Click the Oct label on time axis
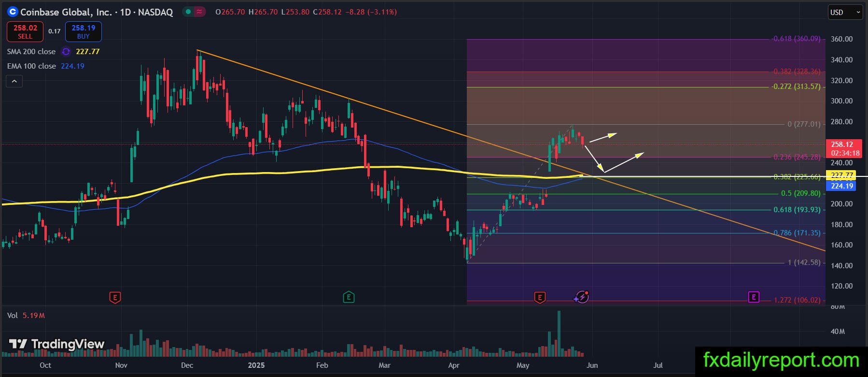The image size is (868, 377). tap(45, 365)
